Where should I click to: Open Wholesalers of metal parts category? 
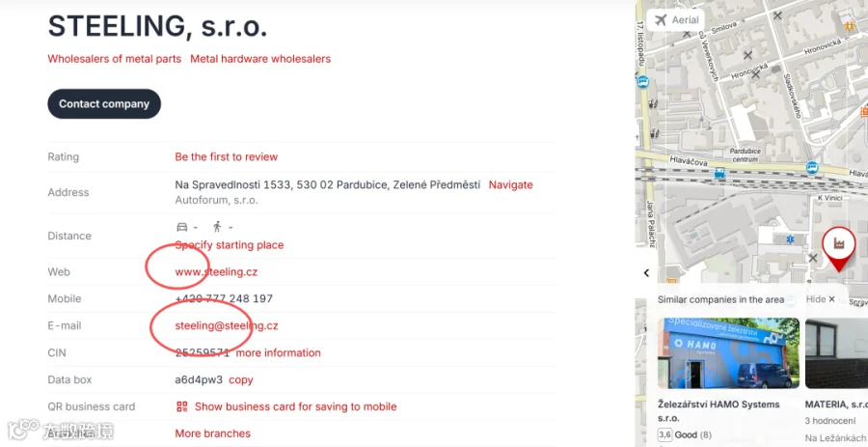[115, 59]
